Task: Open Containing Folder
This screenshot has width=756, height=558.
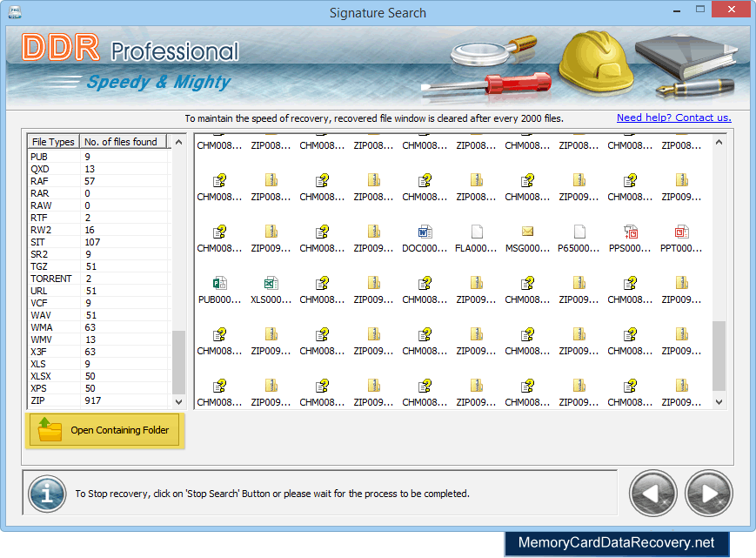Action: [104, 430]
